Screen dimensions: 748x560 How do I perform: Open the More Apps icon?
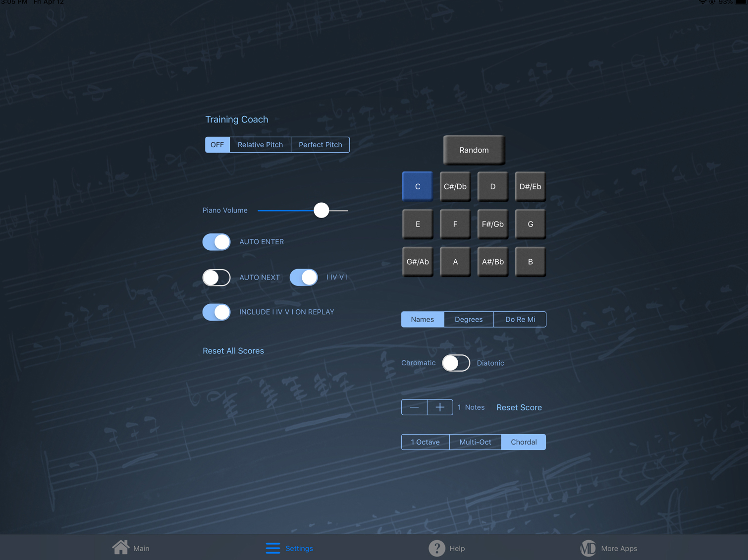[x=588, y=548]
